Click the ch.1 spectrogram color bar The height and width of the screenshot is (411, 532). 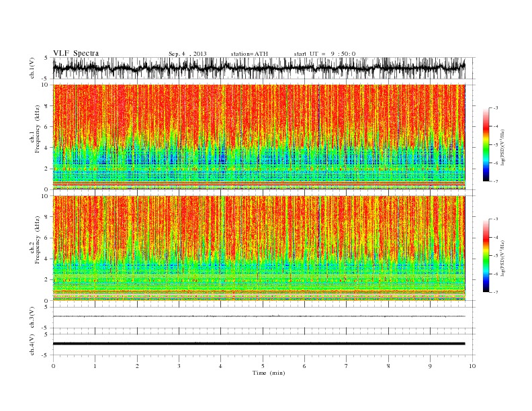point(486,144)
